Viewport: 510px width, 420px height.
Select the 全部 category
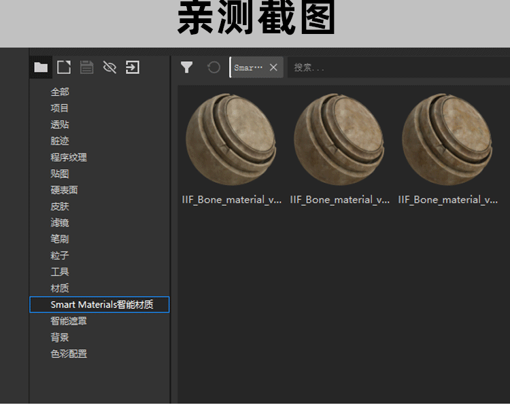click(x=60, y=92)
